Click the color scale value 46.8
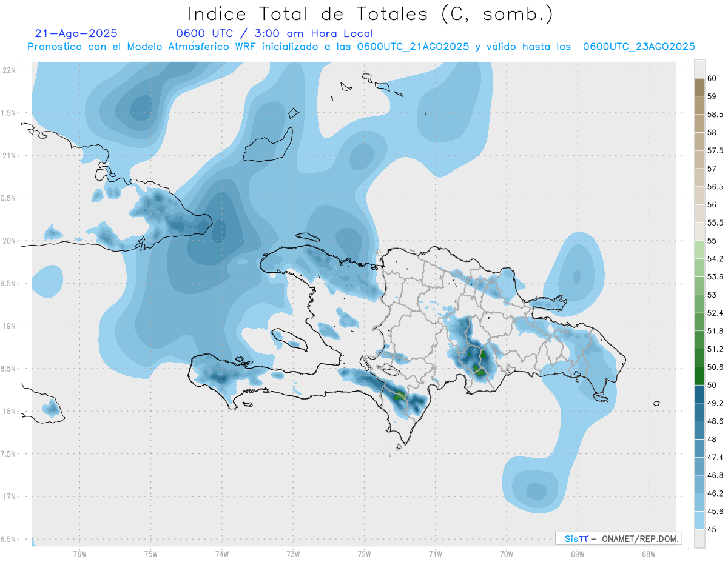The image size is (728, 562). [715, 475]
